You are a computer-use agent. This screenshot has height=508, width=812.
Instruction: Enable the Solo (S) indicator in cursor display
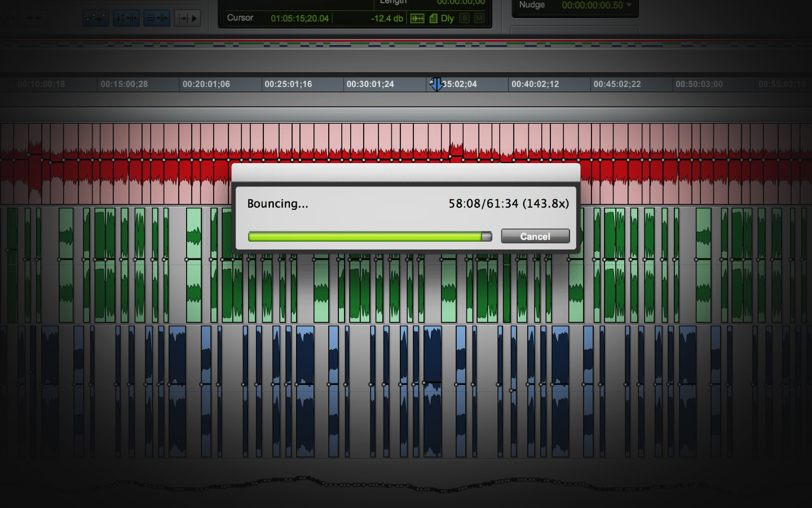464,19
